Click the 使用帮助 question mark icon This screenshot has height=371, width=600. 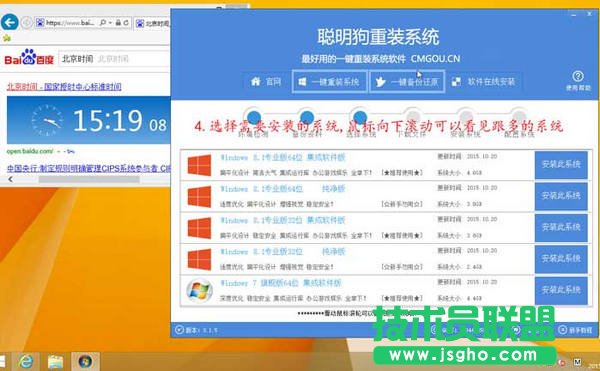(578, 76)
